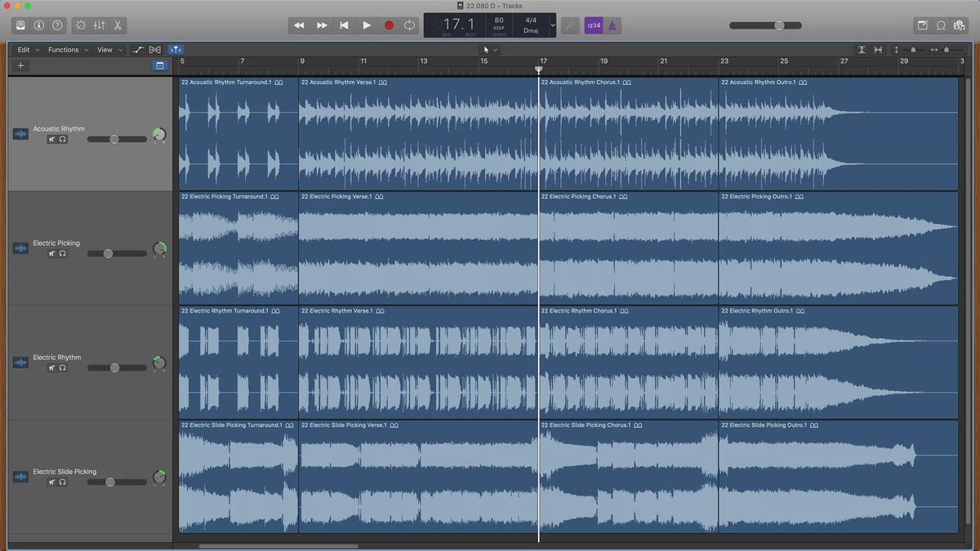Open the Library panel icon

[x=20, y=25]
